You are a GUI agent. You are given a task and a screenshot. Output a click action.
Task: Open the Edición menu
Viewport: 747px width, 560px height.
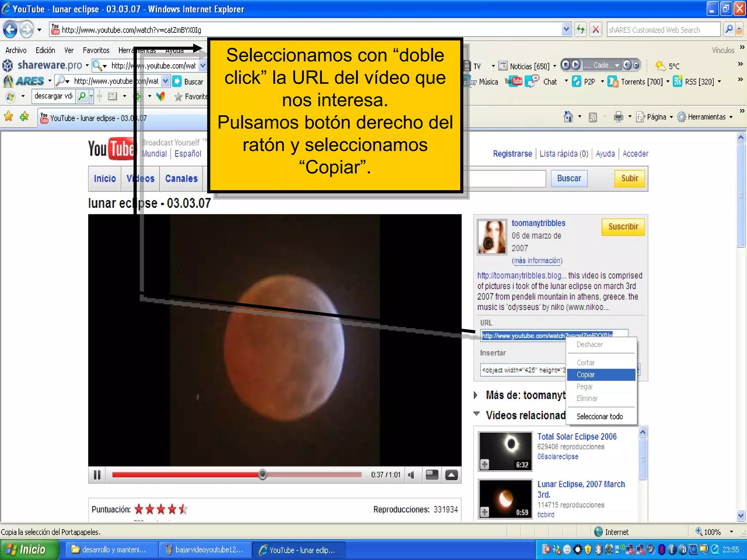click(45, 50)
